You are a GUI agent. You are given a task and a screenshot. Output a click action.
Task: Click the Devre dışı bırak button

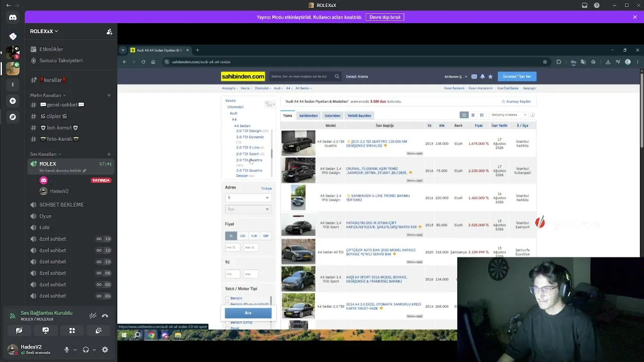pyautogui.click(x=385, y=17)
